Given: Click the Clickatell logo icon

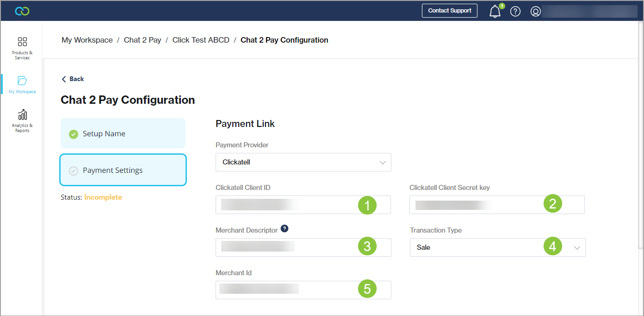Looking at the screenshot, I should coord(22,11).
